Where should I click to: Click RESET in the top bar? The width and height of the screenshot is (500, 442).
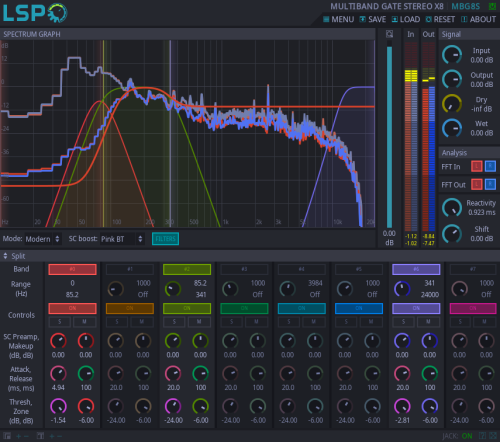pyautogui.click(x=440, y=19)
